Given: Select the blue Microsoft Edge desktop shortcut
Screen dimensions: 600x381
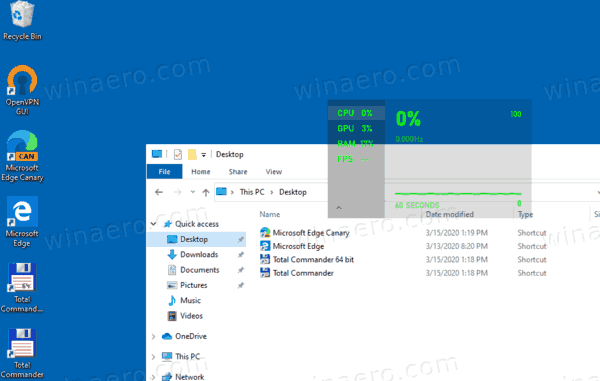Looking at the screenshot, I should [x=22, y=222].
